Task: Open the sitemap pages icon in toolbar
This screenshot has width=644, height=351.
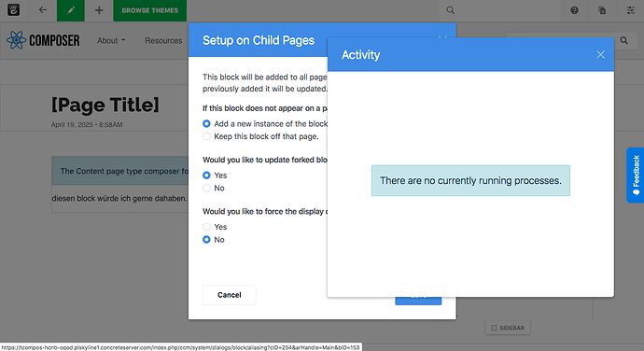Action: pos(602,10)
